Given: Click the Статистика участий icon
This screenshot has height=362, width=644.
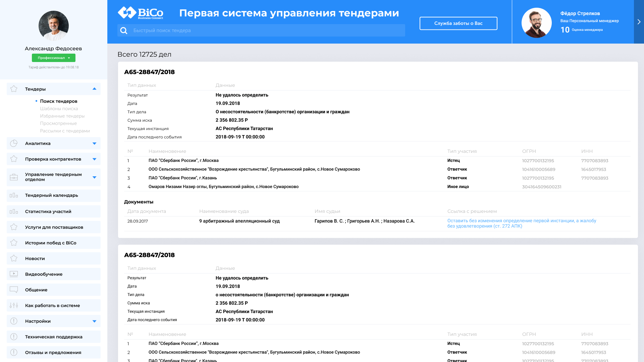Looking at the screenshot, I should pos(14,211).
